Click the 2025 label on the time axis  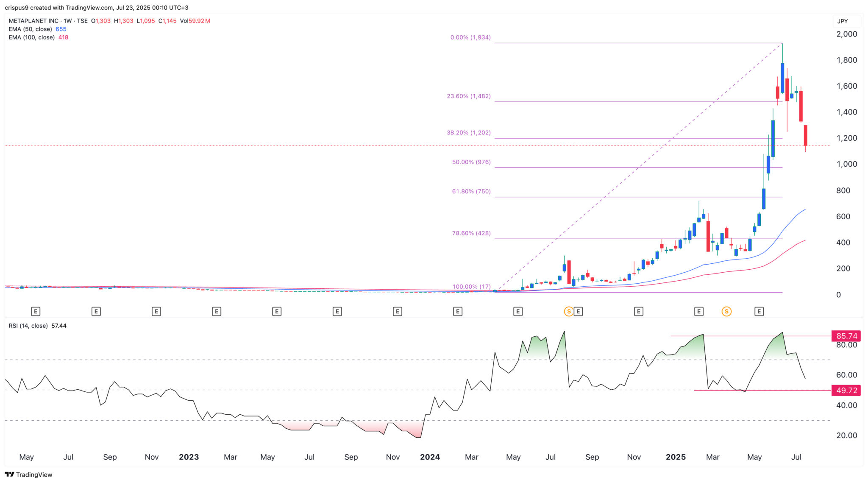(676, 457)
